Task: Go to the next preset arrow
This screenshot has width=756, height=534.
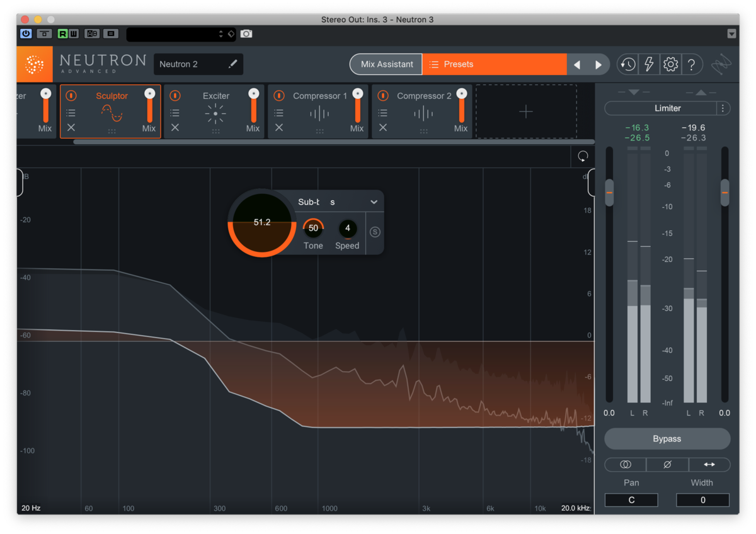Action: click(598, 64)
